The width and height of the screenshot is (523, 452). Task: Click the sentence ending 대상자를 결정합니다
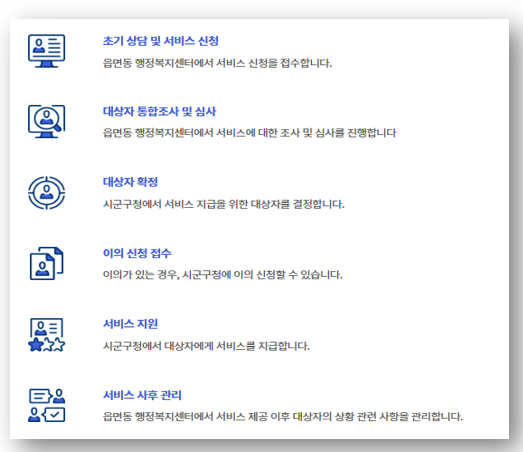point(223,204)
